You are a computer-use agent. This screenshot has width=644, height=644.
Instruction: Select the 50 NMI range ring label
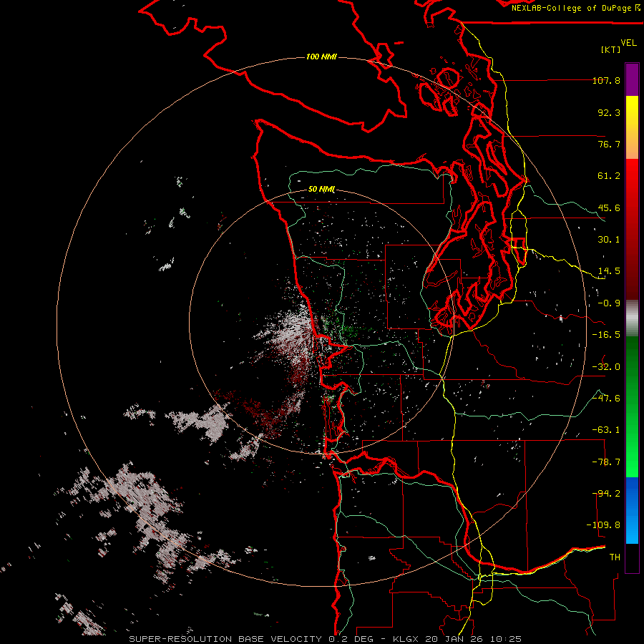point(321,190)
